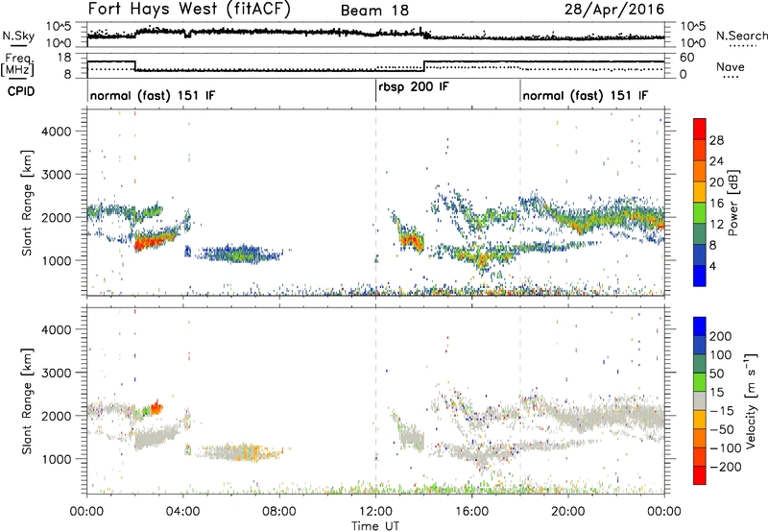Click the 'Slant Range [km]' label of the power panel

27,203
